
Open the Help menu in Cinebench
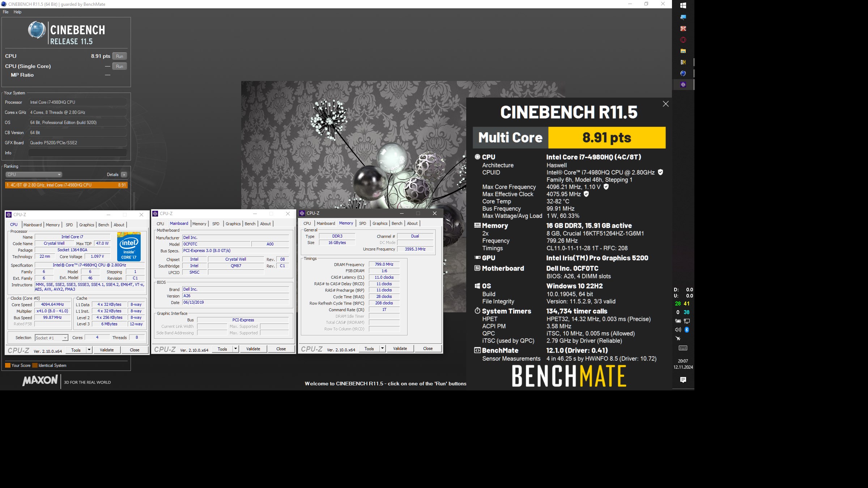(17, 12)
